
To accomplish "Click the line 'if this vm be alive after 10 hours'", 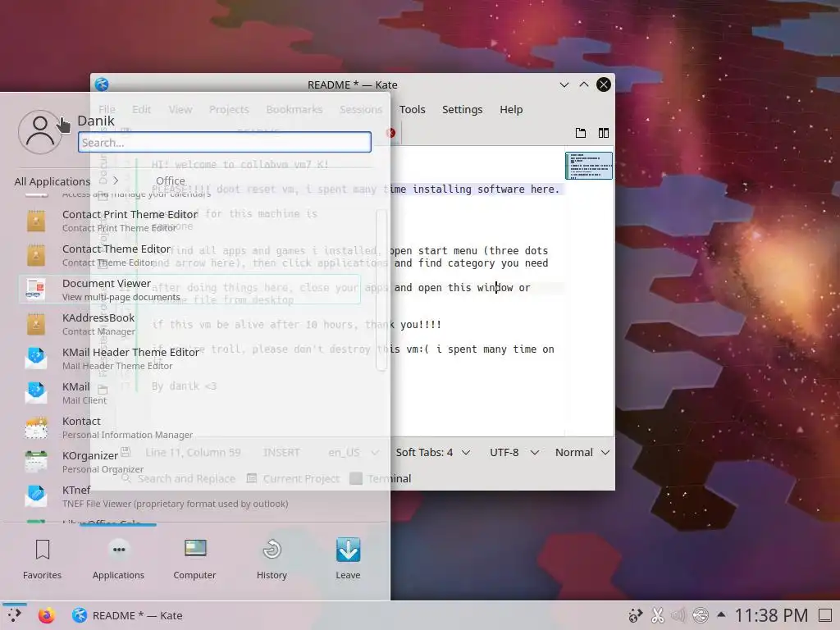I will [x=297, y=325].
